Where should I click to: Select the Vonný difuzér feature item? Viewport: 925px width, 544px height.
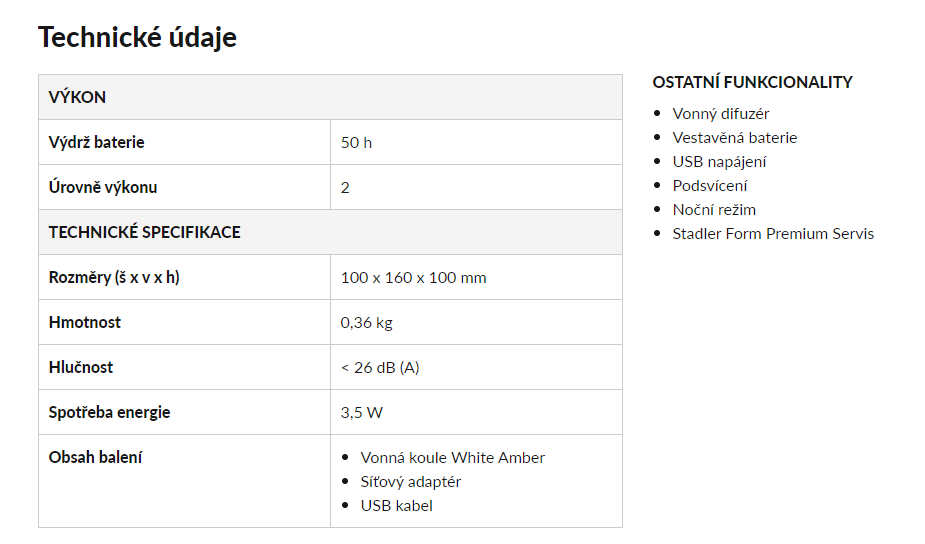pyautogui.click(x=721, y=114)
